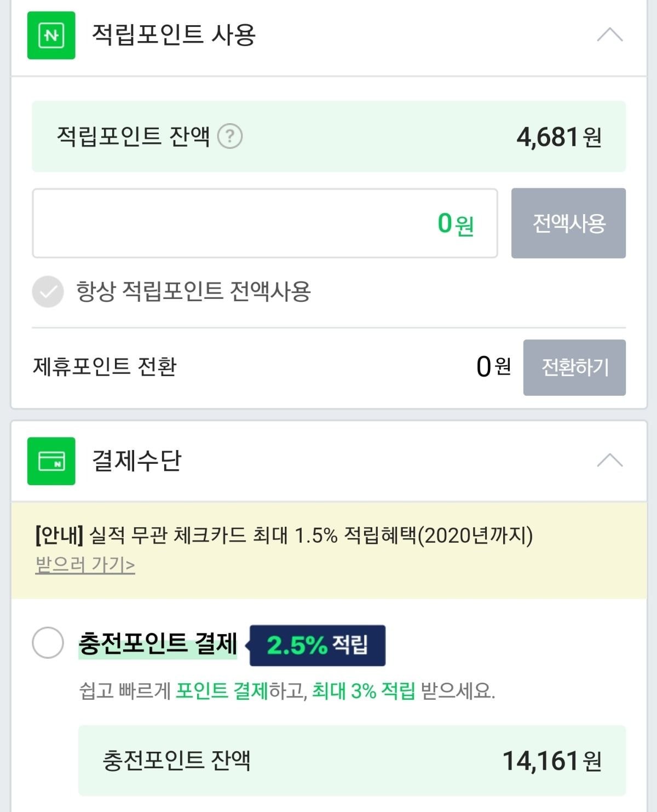Tap the 결제수단 header title

[x=136, y=460]
